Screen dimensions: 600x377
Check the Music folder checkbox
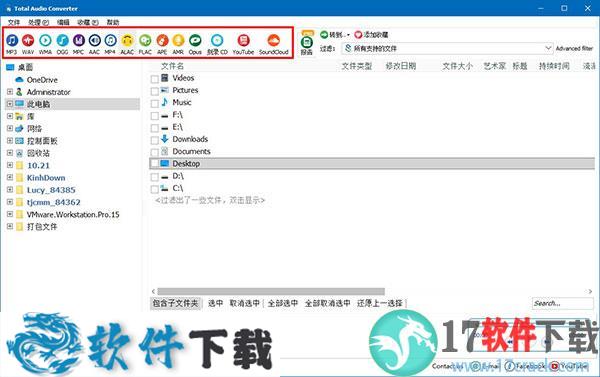coord(155,104)
